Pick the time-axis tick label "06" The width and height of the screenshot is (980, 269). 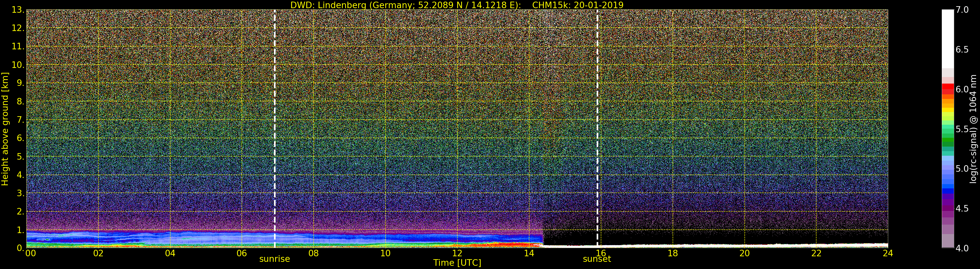tap(242, 253)
